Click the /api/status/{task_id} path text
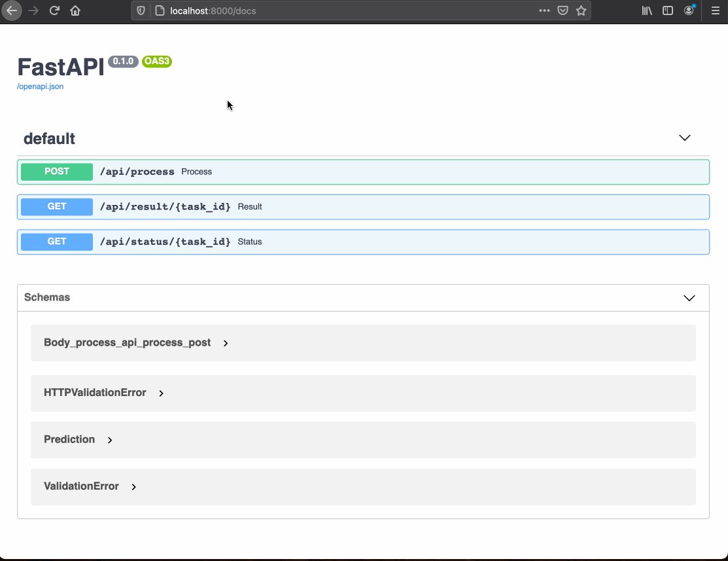 [165, 242]
